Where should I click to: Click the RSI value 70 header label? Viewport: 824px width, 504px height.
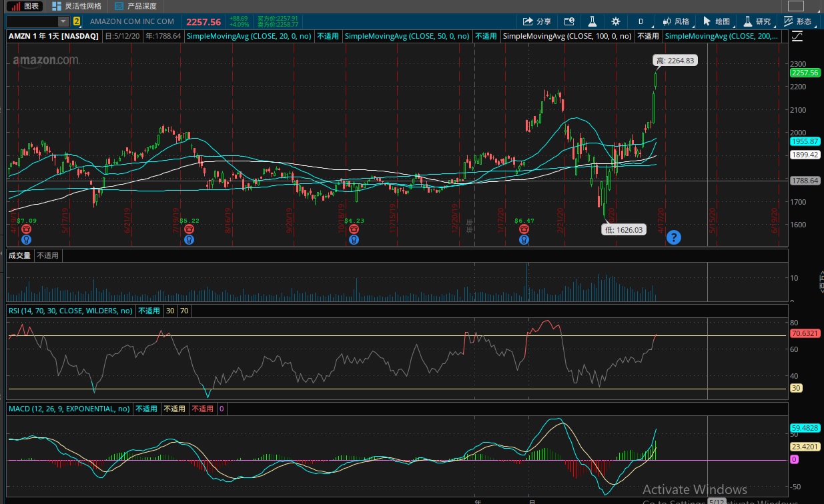[x=184, y=311]
